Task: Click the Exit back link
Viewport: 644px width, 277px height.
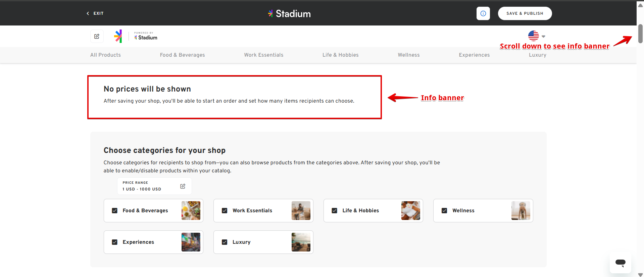Action: pyautogui.click(x=95, y=13)
